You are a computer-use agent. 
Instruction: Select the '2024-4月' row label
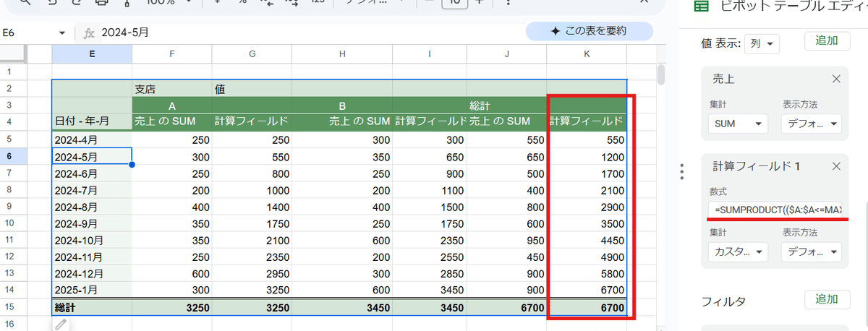(x=92, y=139)
